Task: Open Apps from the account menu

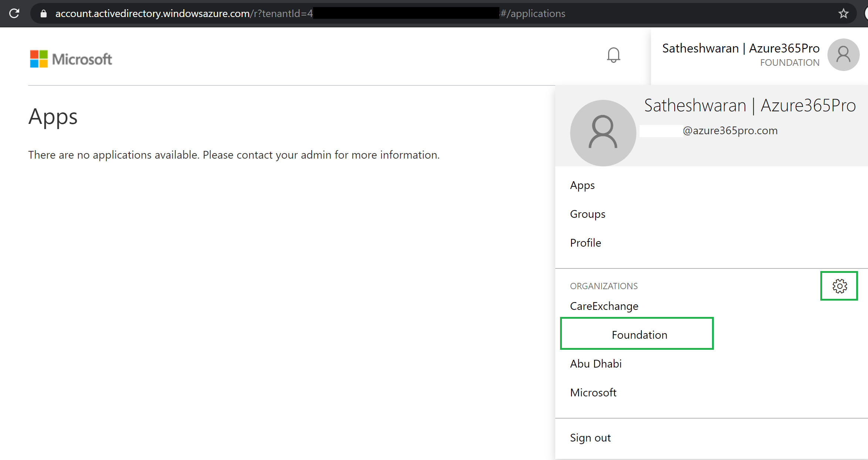Action: (582, 185)
